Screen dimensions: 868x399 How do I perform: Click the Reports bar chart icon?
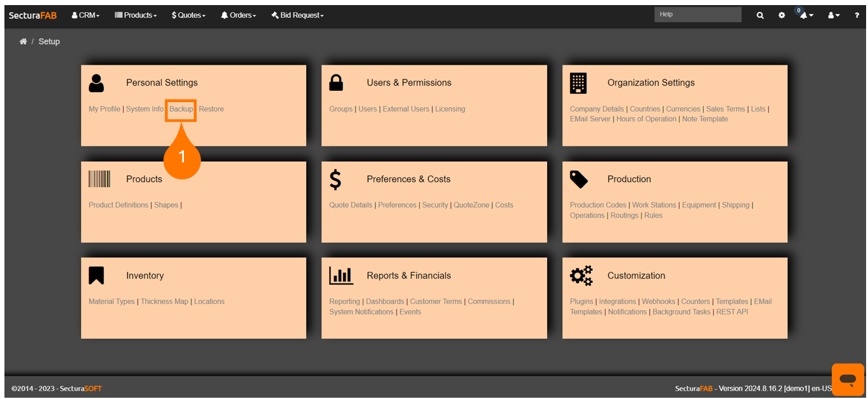pyautogui.click(x=341, y=276)
